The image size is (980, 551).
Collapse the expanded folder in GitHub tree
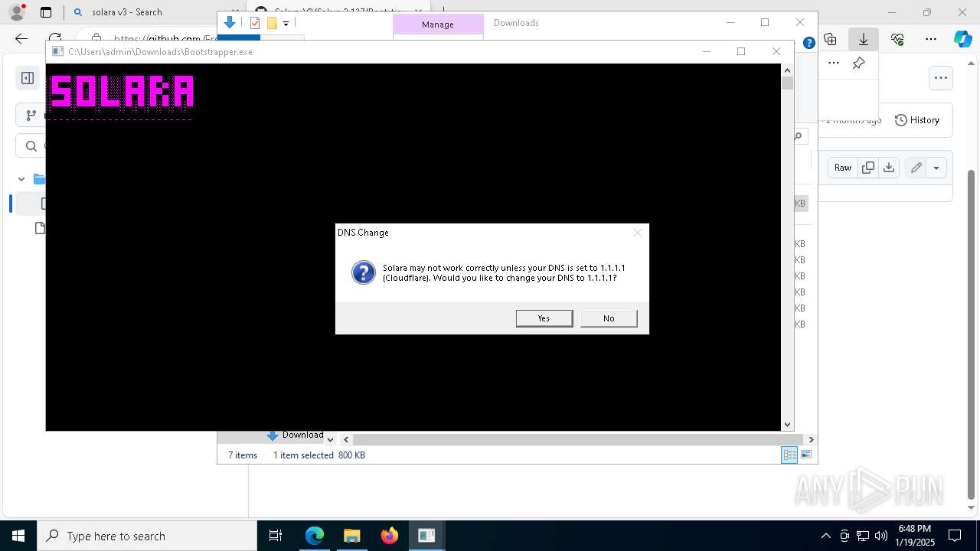click(21, 179)
